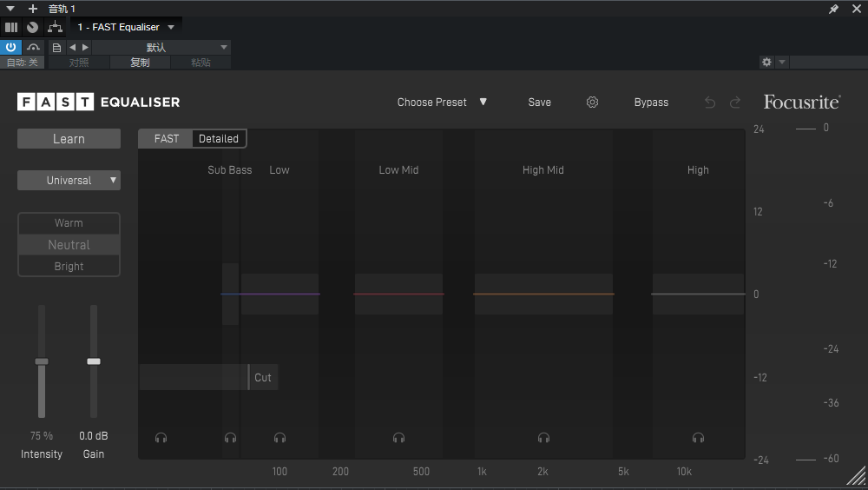Click the Cut filter handle
868x490 pixels.
click(x=248, y=377)
